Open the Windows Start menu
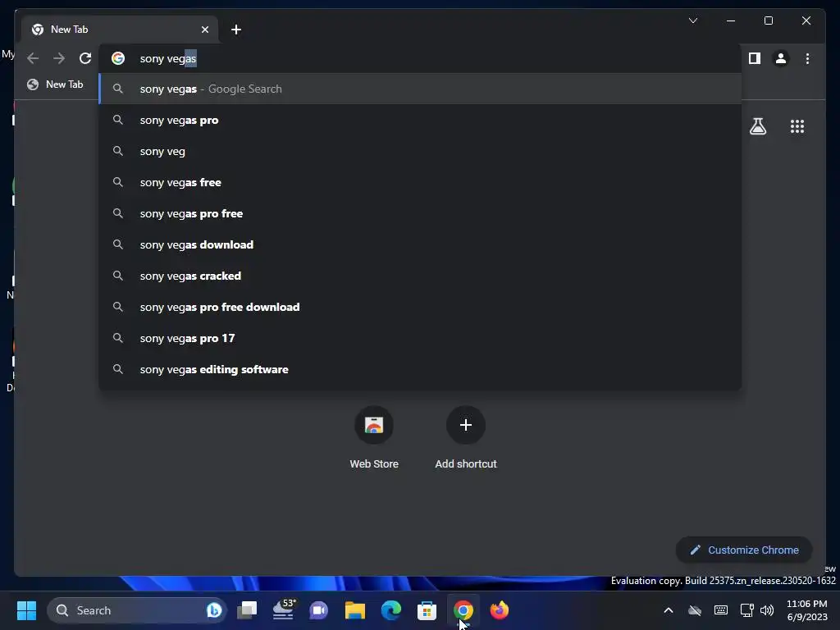 (26, 610)
